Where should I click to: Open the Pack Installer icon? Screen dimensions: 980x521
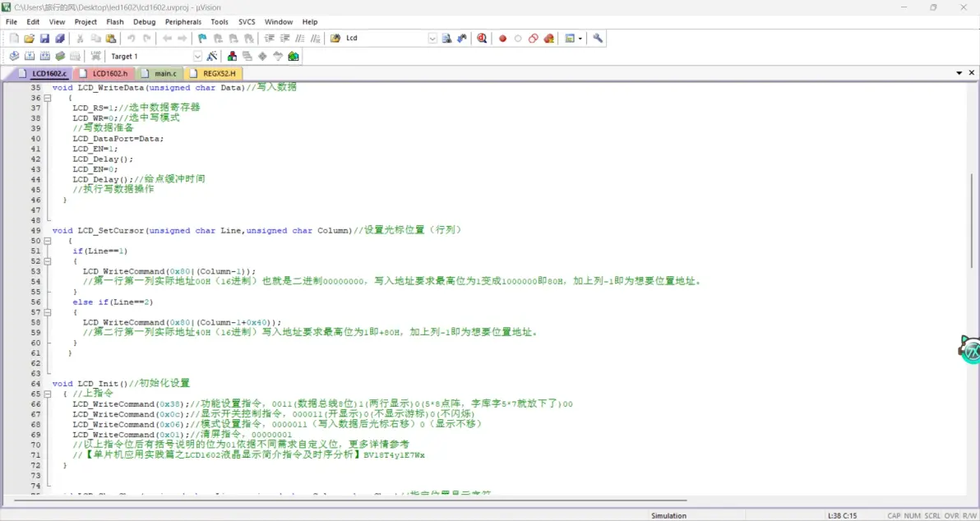click(x=294, y=56)
